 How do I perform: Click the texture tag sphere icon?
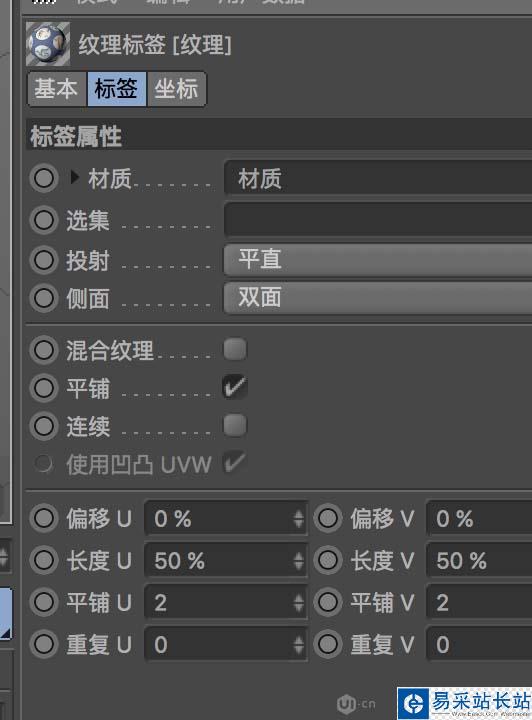click(48, 44)
